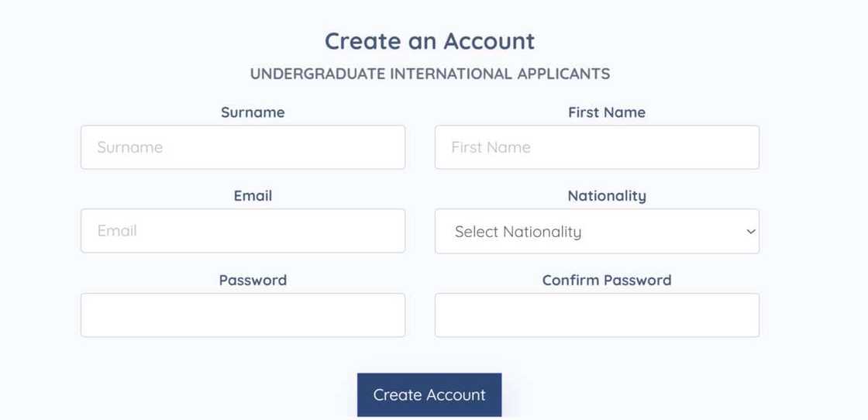Click the Surname text input box
The height and width of the screenshot is (420, 868).
[243, 147]
